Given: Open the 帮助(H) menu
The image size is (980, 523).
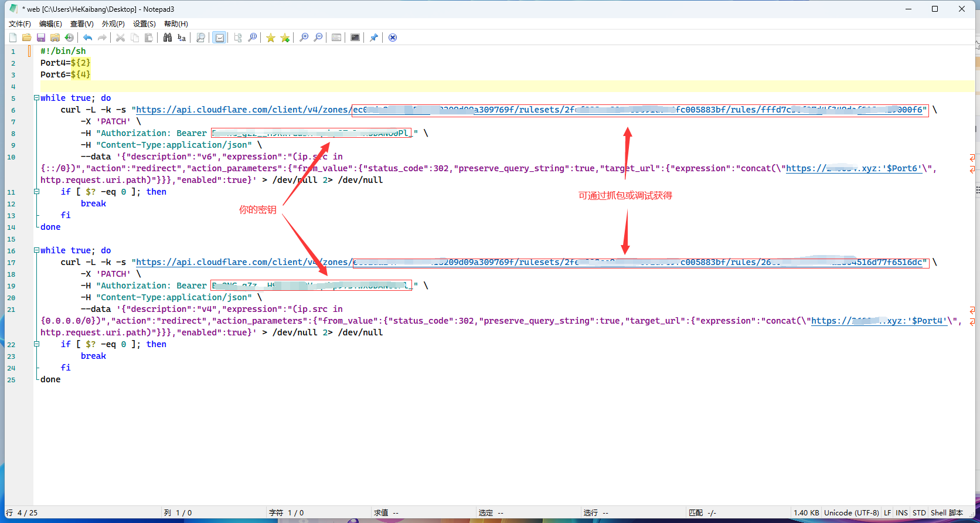Looking at the screenshot, I should pyautogui.click(x=176, y=23).
